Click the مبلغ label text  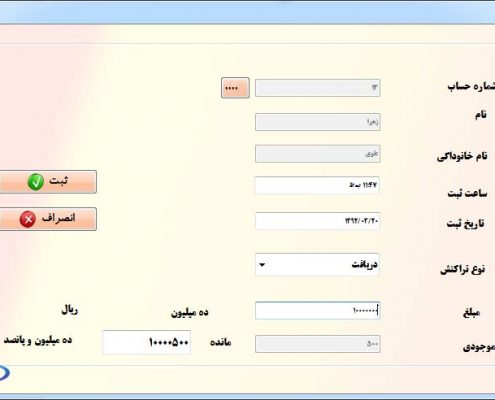471,312
